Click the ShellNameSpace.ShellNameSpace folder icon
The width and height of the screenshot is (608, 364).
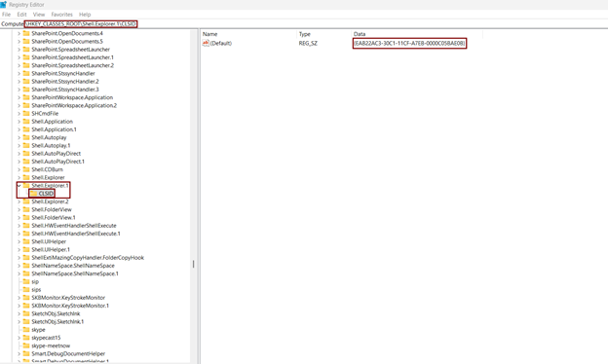(x=26, y=266)
